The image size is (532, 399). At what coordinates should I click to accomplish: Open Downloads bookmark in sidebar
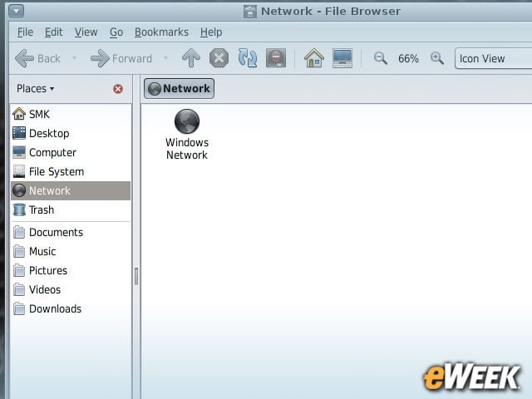[x=71, y=308]
